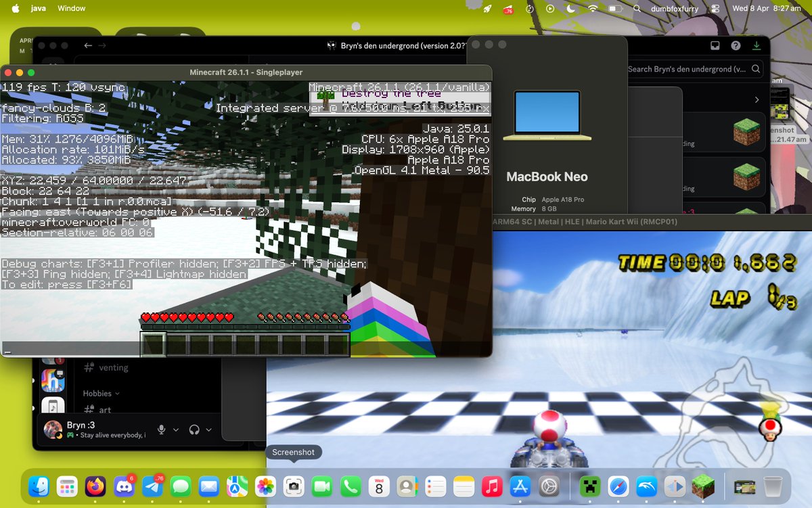Open Wi-Fi menu in menu bar
Image resolution: width=812 pixels, height=508 pixels.
pyautogui.click(x=593, y=9)
